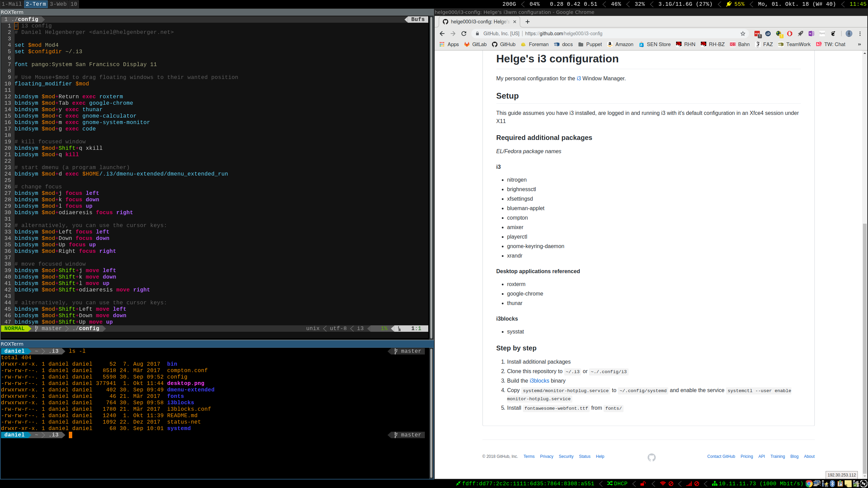Reload the GitHub page
The image size is (868, 488).
coord(464,34)
